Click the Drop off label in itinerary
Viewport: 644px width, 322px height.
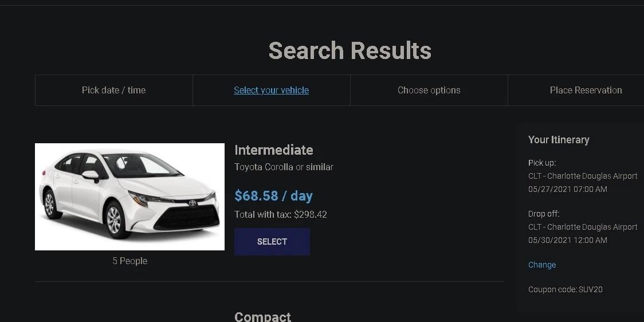544,214
